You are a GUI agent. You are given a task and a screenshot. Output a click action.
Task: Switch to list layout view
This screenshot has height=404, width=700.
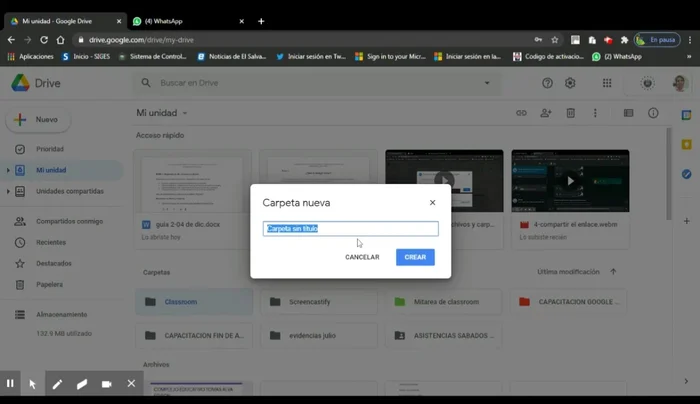(x=628, y=113)
